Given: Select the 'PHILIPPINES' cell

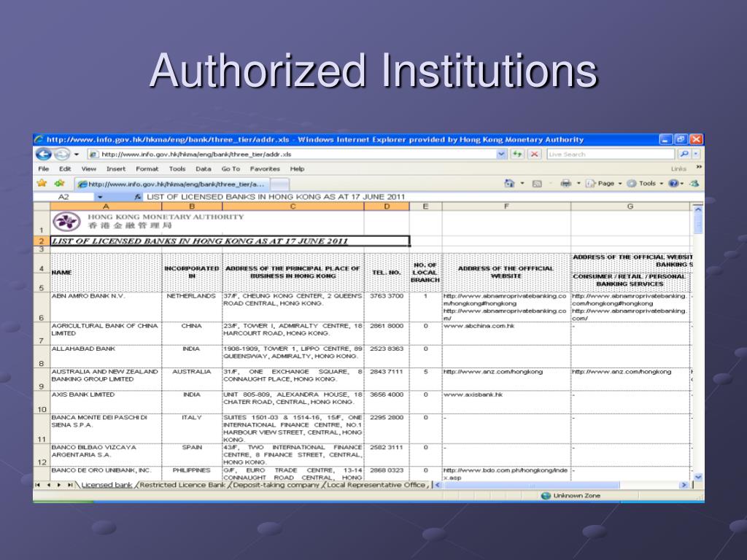Looking at the screenshot, I should click(x=192, y=474).
